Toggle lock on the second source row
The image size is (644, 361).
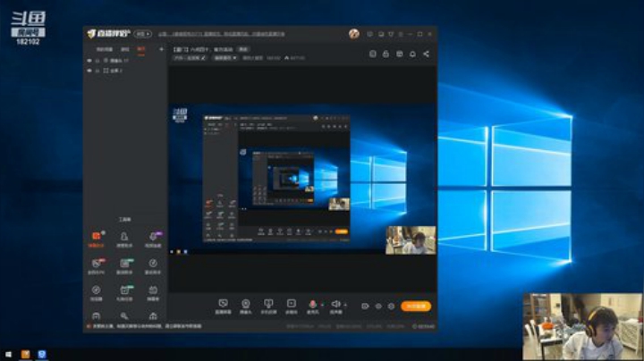pyautogui.click(x=97, y=71)
